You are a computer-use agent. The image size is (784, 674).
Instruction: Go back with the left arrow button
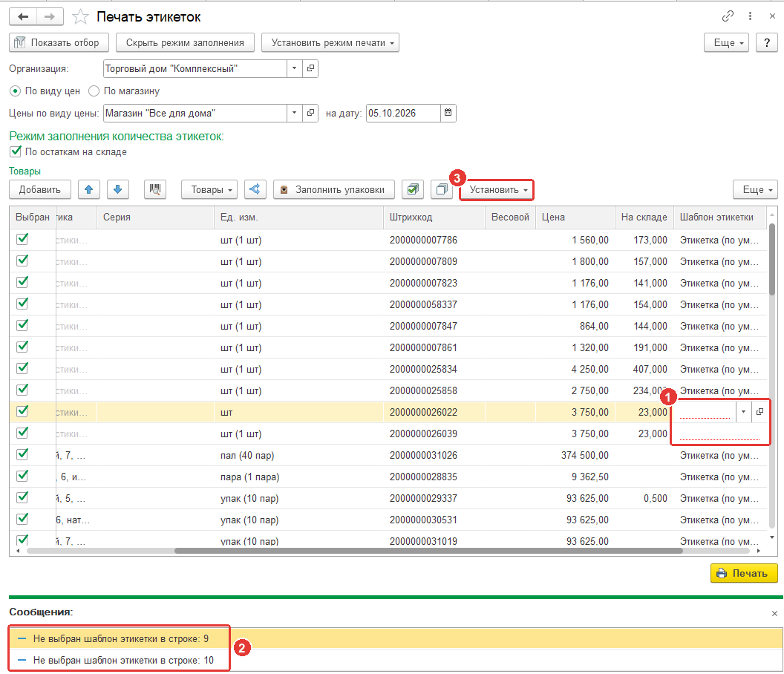pyautogui.click(x=23, y=17)
